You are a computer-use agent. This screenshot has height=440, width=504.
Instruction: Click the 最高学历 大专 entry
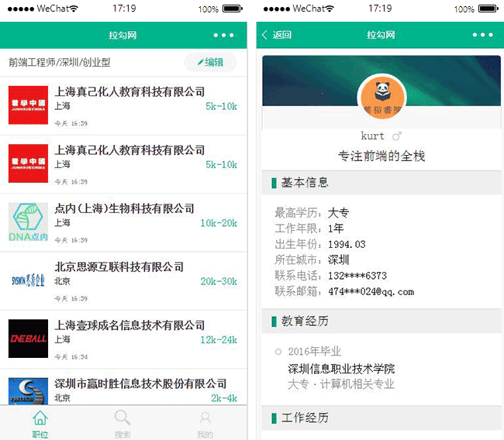[312, 212]
